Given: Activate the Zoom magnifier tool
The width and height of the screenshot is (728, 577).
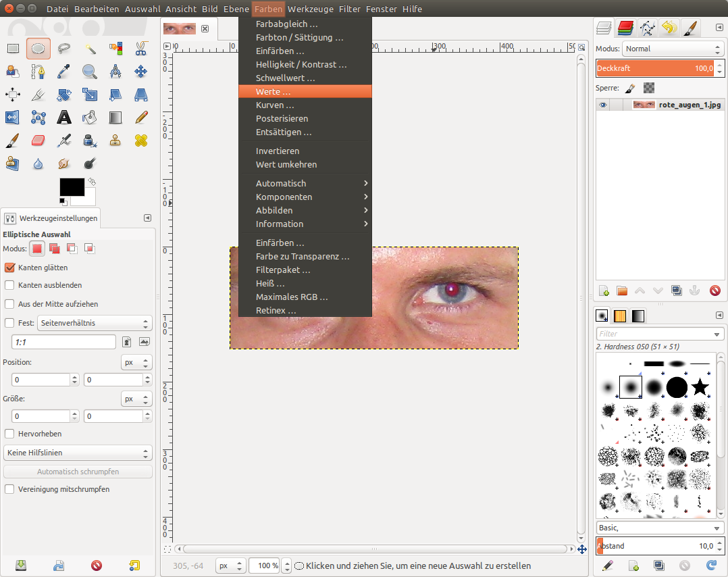Looking at the screenshot, I should [89, 71].
